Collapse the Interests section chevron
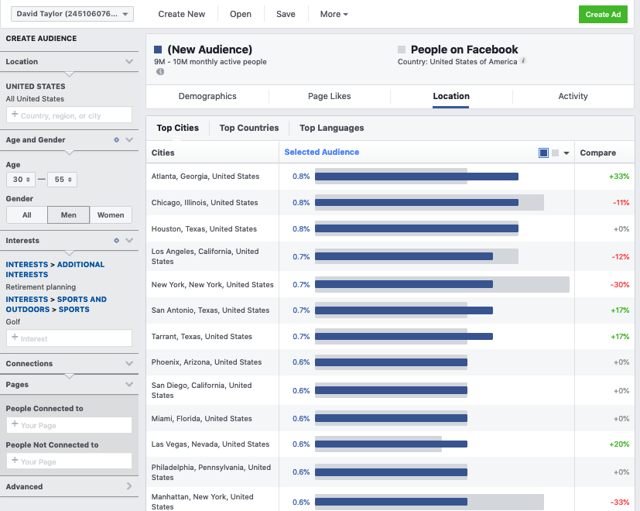 coord(129,240)
